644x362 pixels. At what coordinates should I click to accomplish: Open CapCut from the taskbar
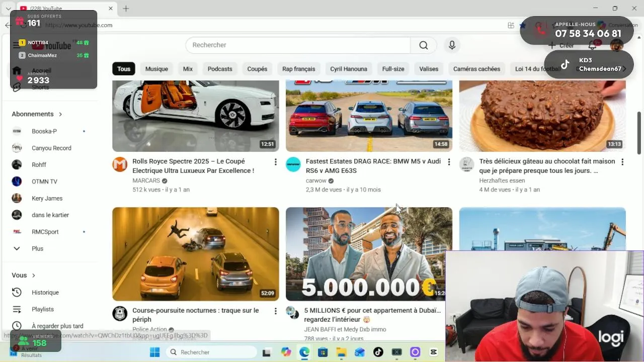coord(434,352)
